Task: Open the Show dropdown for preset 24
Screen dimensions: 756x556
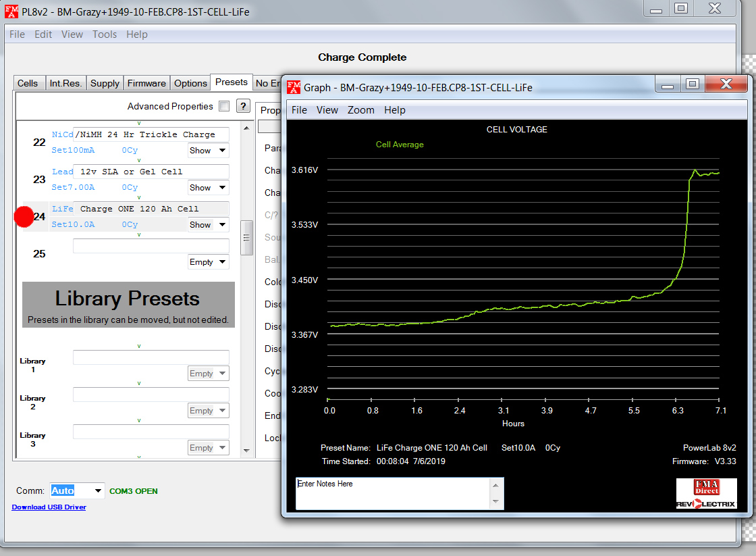Action: pyautogui.click(x=208, y=225)
